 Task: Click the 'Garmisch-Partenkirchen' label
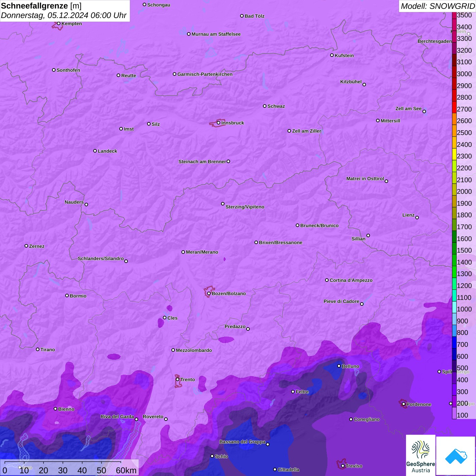coord(205,74)
